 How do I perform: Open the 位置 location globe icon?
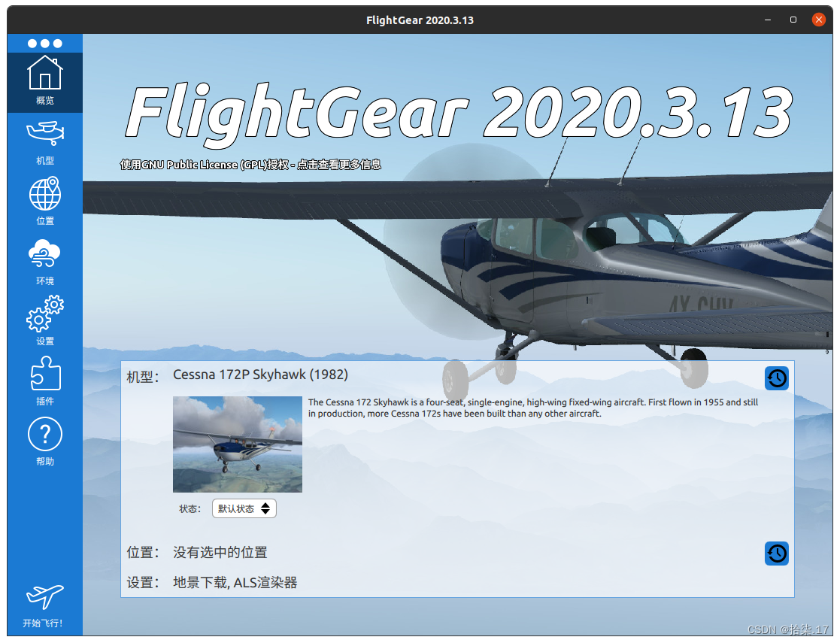[44, 196]
